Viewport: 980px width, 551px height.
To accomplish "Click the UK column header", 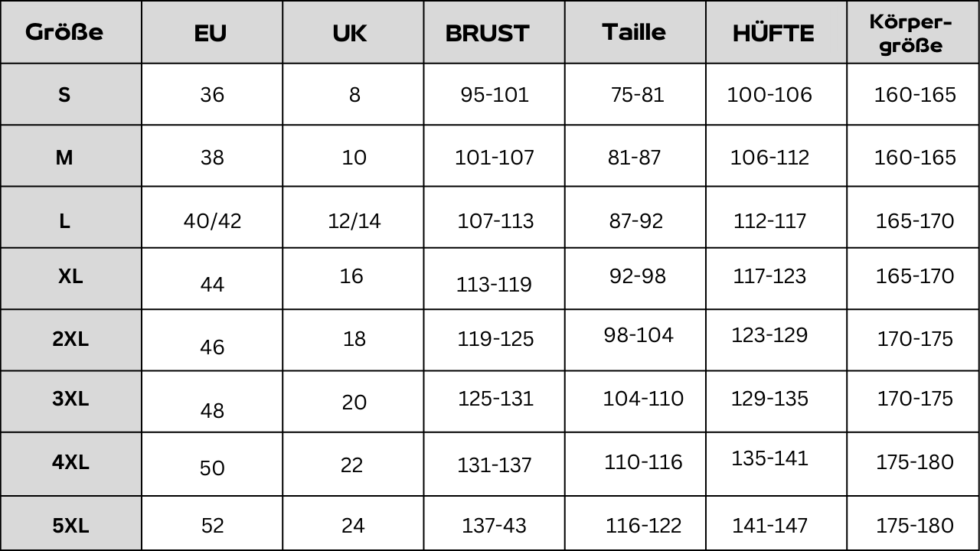I will click(x=350, y=34).
